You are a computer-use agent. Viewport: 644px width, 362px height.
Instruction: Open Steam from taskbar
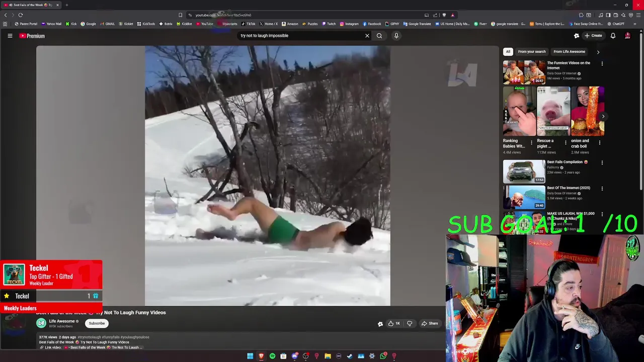(x=350, y=356)
